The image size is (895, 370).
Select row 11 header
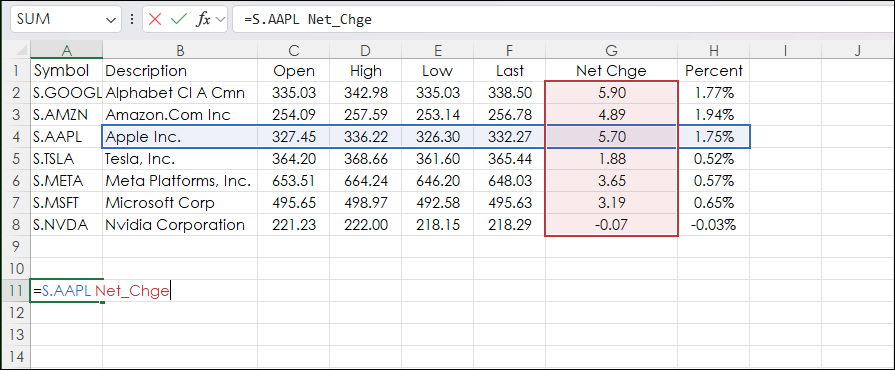[16, 291]
